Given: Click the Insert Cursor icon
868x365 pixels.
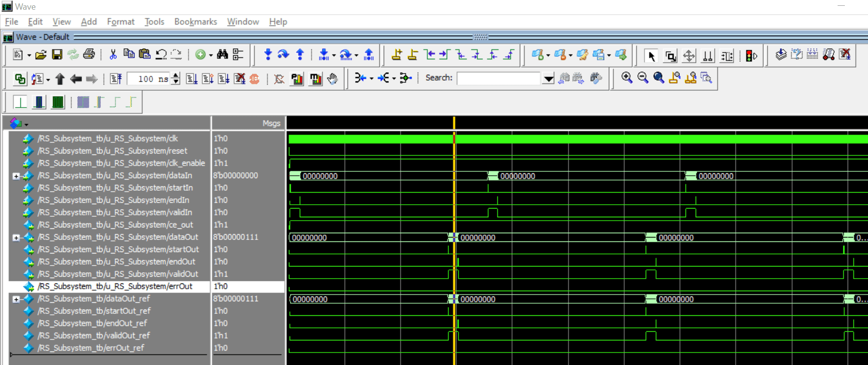Looking at the screenshot, I should [x=397, y=55].
